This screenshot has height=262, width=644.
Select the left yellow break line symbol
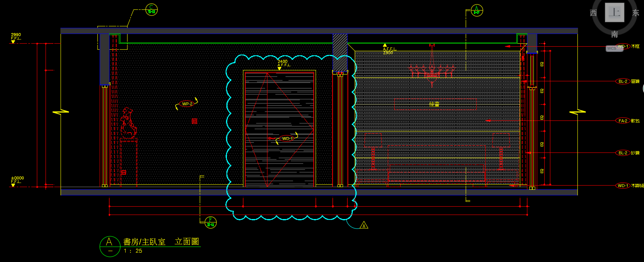coord(61,112)
